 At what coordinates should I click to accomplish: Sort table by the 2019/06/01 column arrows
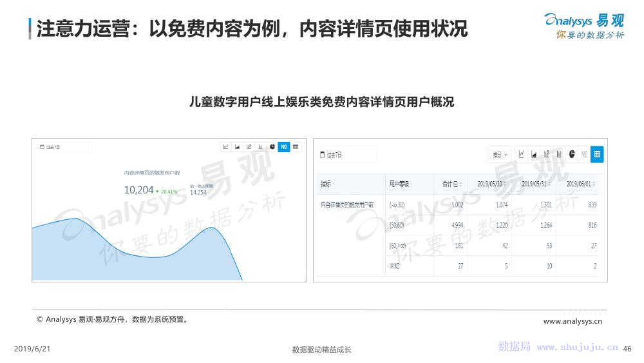(594, 184)
